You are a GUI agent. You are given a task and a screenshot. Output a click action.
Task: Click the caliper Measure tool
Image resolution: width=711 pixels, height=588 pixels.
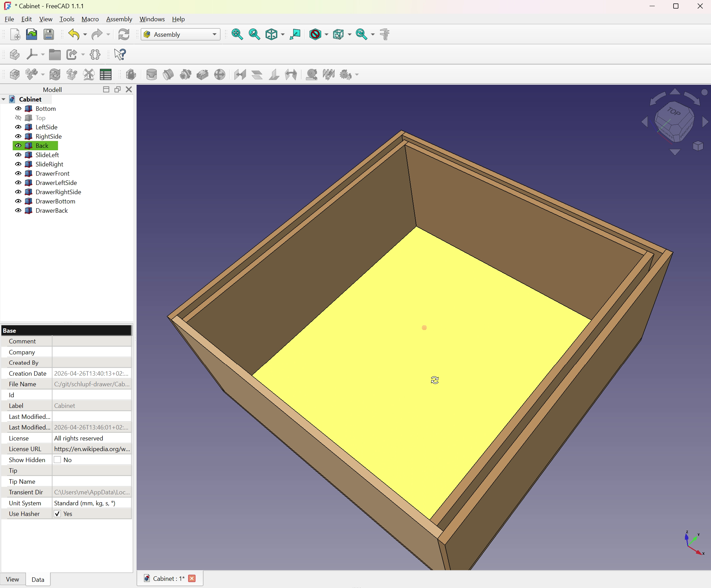tap(385, 34)
